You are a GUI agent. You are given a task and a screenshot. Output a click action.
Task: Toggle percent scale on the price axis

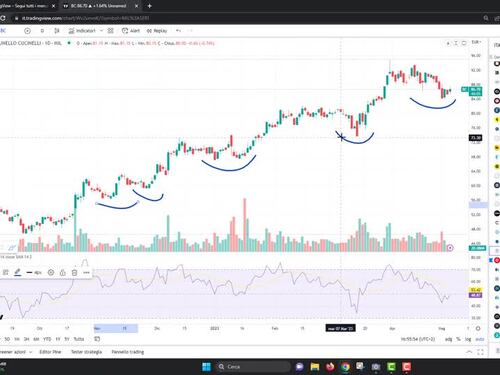click(x=458, y=339)
